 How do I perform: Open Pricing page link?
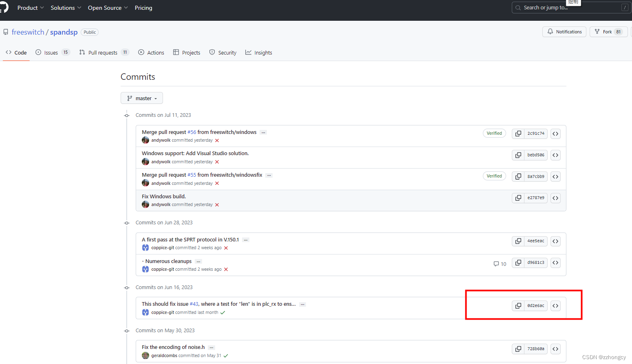click(x=143, y=8)
